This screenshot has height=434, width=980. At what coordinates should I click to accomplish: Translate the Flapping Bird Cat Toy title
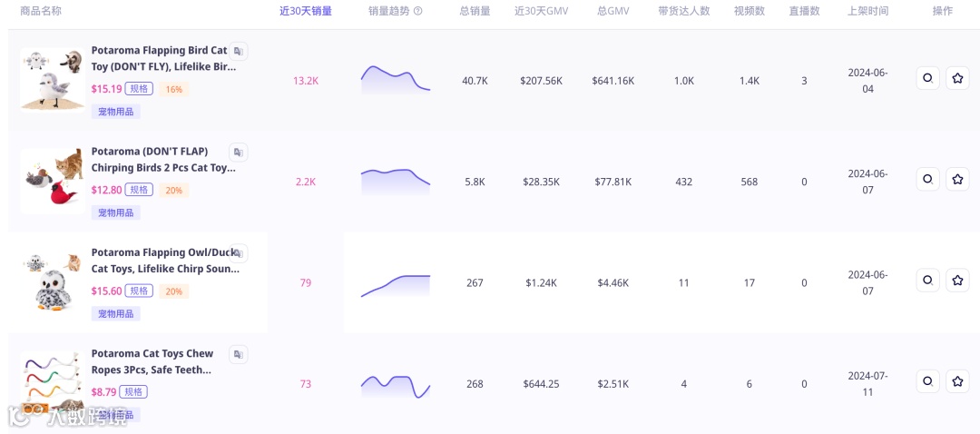pyautogui.click(x=238, y=51)
